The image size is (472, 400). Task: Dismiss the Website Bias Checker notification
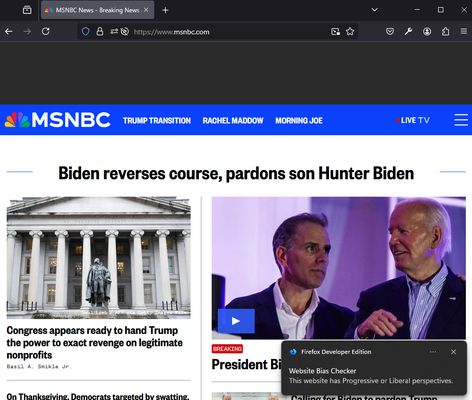pyautogui.click(x=453, y=352)
